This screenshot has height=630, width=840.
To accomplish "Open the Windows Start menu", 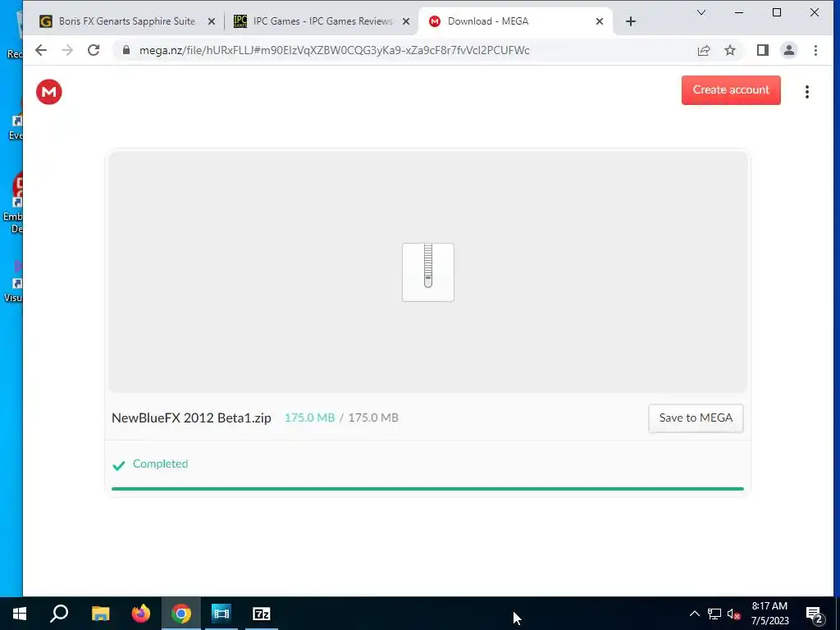I will coord(20,614).
